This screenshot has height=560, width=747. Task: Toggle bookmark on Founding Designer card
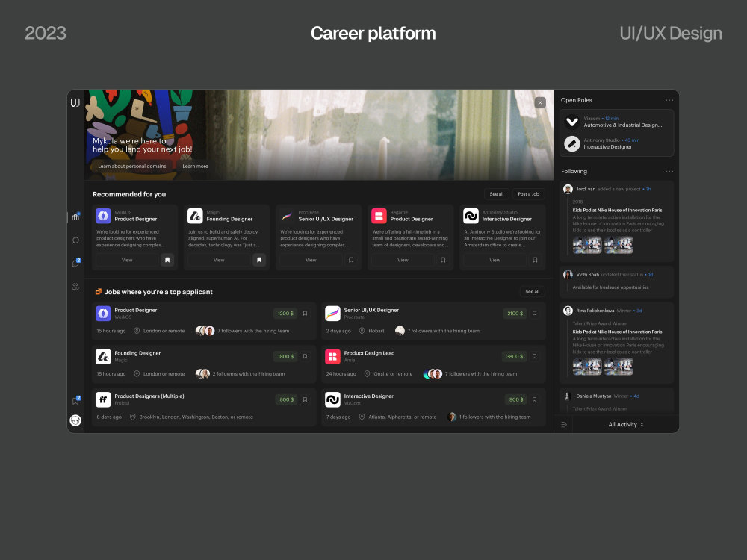(x=259, y=260)
